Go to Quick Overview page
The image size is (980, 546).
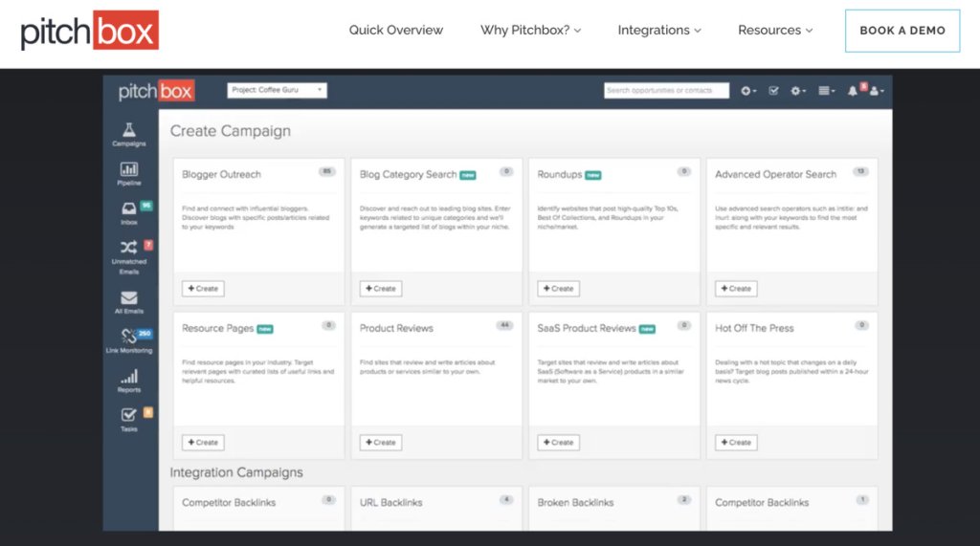click(x=395, y=30)
